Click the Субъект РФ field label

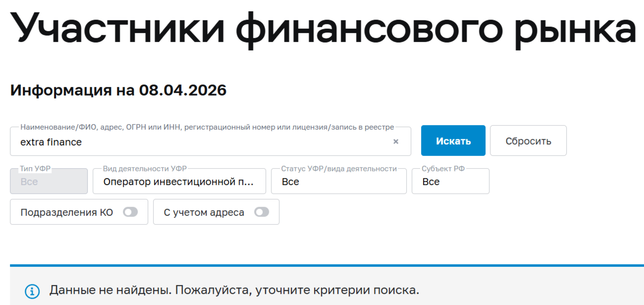pyautogui.click(x=443, y=169)
